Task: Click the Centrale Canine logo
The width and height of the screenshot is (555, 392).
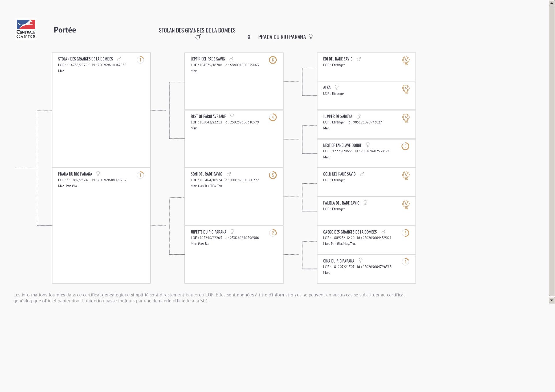Action: [x=26, y=29]
